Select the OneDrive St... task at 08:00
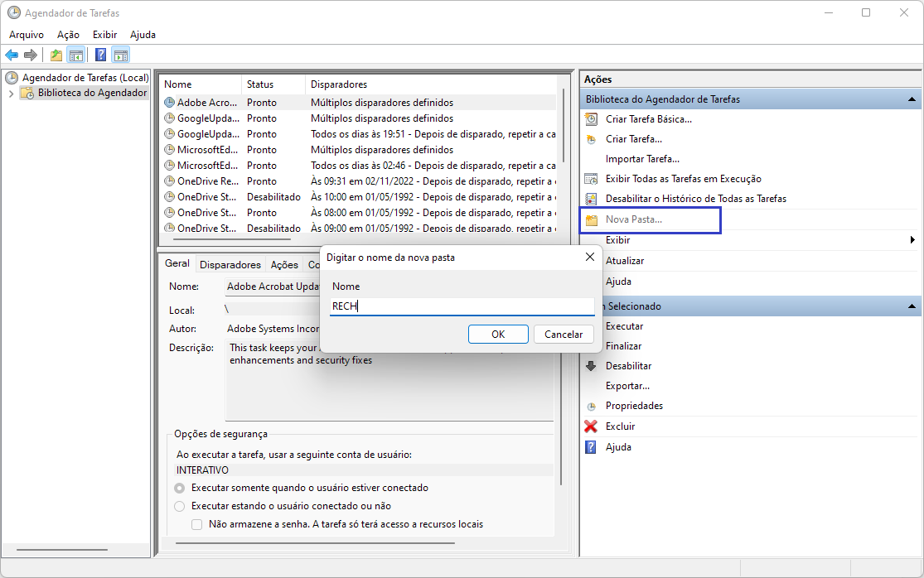Screen dimensions: 924x578 pyautogui.click(x=359, y=213)
